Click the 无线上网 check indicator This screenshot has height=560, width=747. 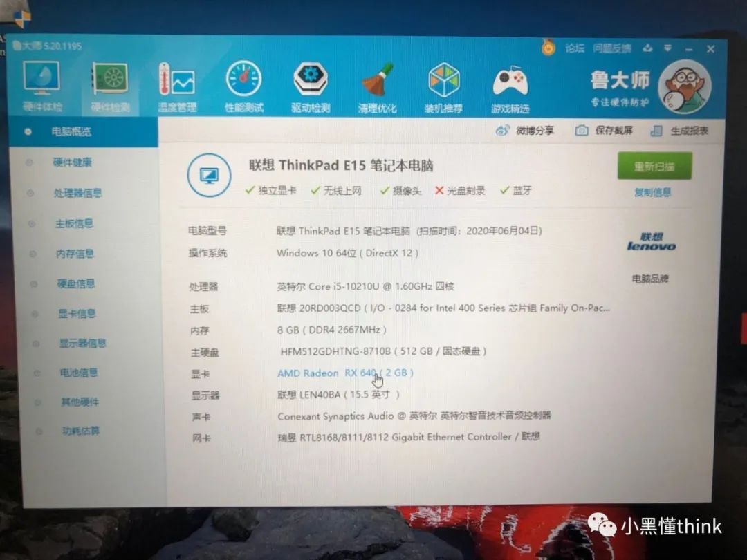[x=336, y=191]
